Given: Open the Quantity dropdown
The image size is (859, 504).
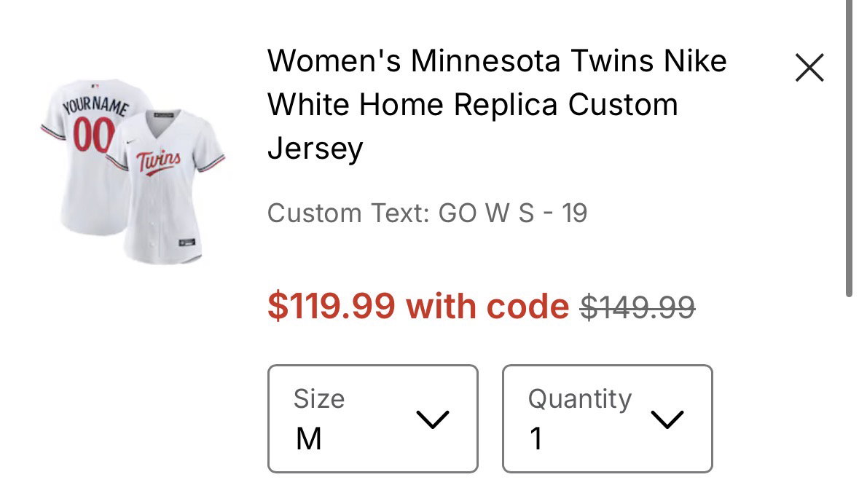Looking at the screenshot, I should pos(607,419).
